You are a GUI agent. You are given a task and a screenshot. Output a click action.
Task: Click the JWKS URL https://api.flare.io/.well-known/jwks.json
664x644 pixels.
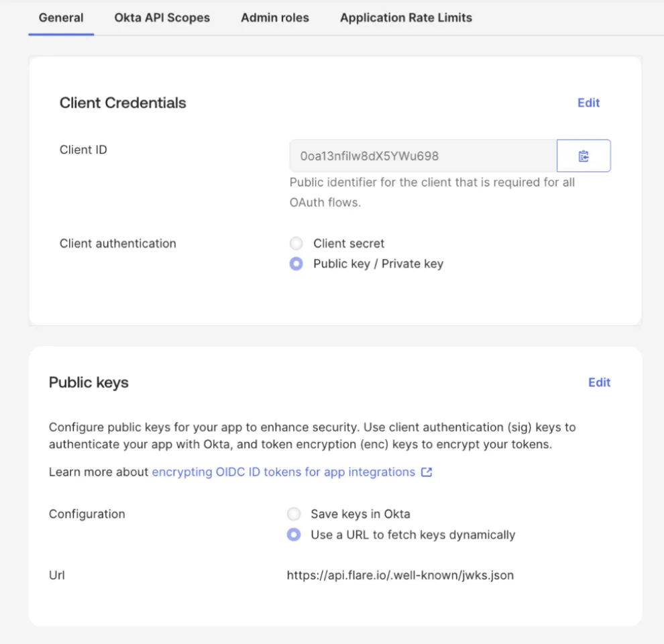(400, 576)
